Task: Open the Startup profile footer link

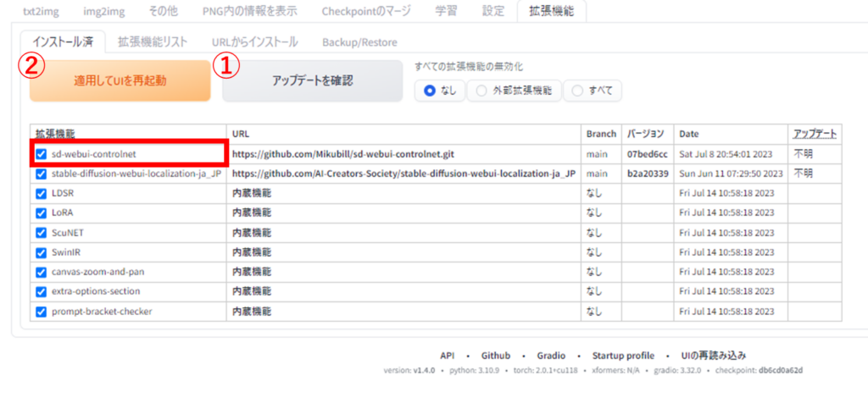Action: pos(623,356)
